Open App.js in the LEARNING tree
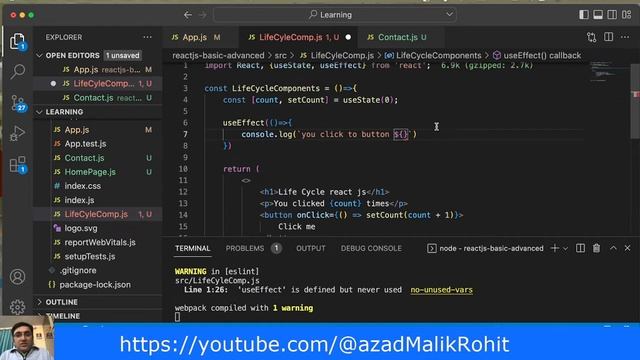The height and width of the screenshot is (360, 640). 98,130
